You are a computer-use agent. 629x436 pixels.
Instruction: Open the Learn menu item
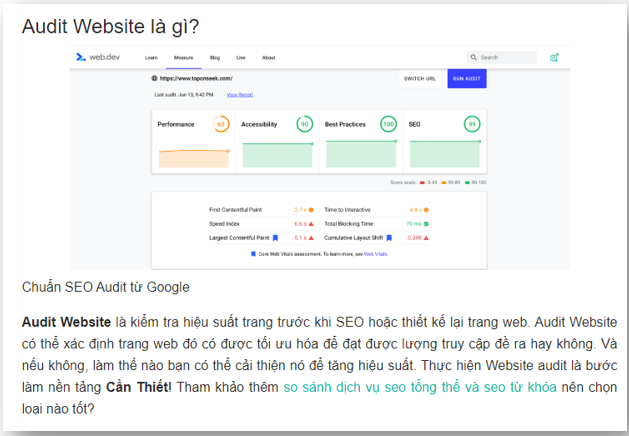click(151, 58)
